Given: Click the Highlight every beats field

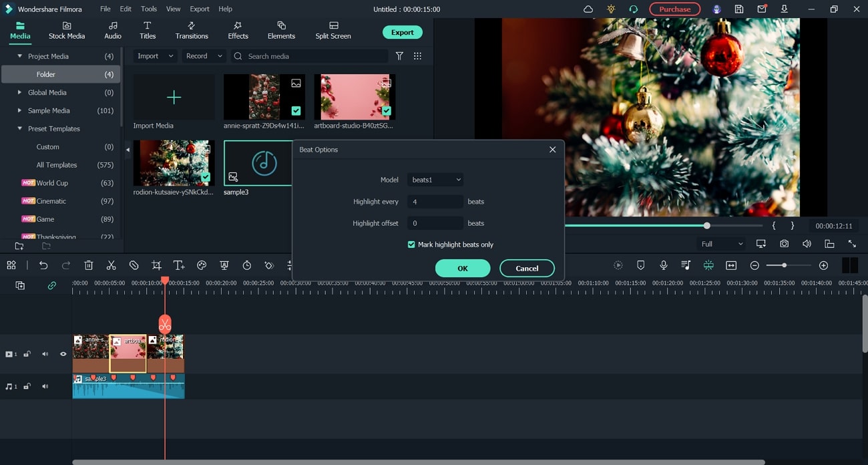Looking at the screenshot, I should pos(435,202).
